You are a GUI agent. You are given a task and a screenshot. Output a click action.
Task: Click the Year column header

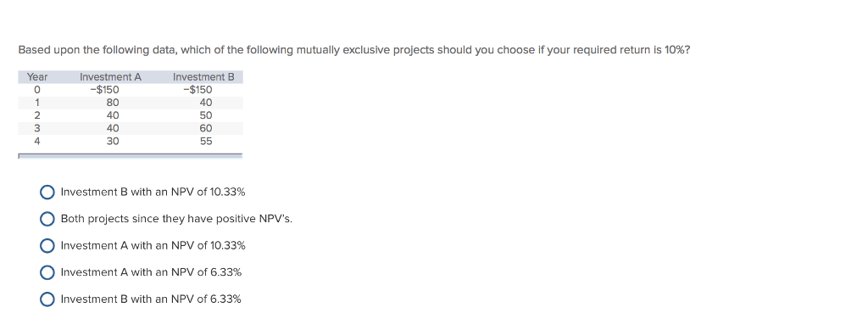[x=37, y=77]
